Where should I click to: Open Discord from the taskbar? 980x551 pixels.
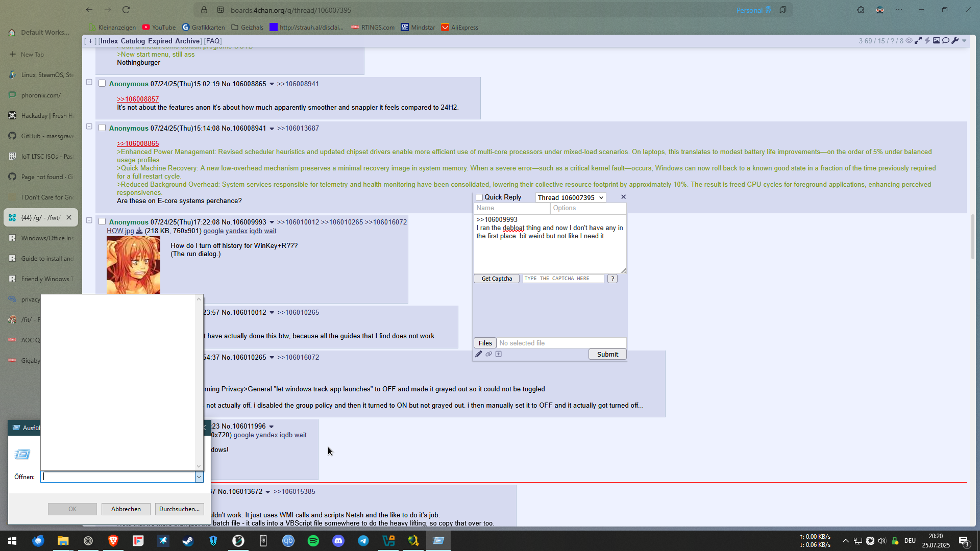pyautogui.click(x=338, y=541)
